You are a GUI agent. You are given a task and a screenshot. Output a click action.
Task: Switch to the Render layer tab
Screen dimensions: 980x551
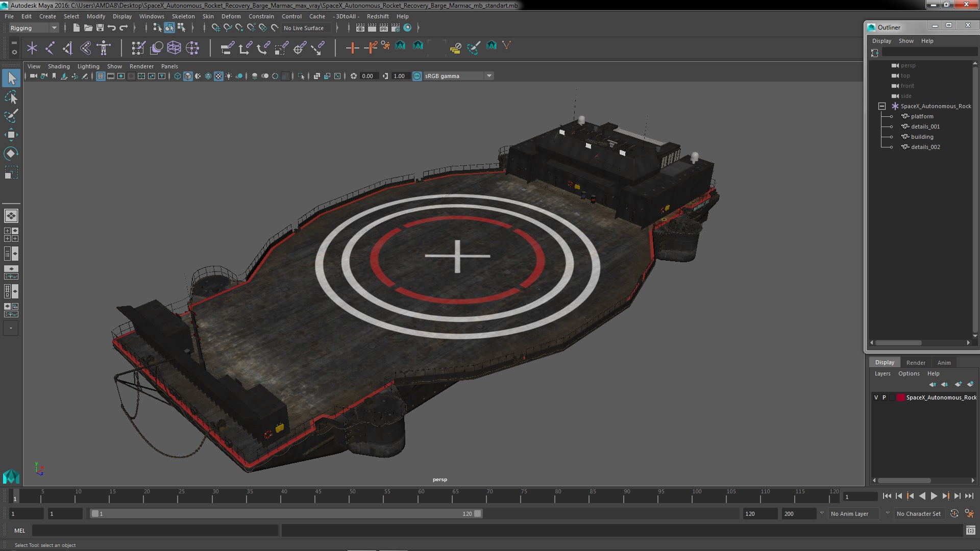click(916, 363)
